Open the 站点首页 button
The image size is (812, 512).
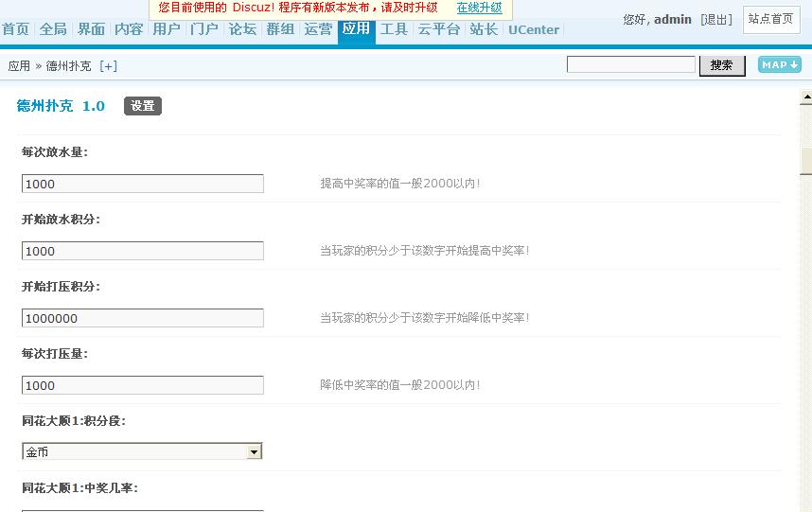(x=771, y=20)
